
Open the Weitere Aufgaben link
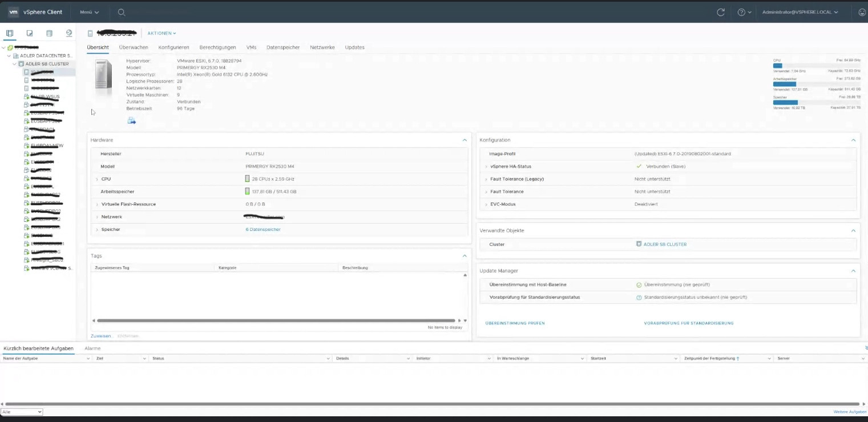[x=850, y=412]
